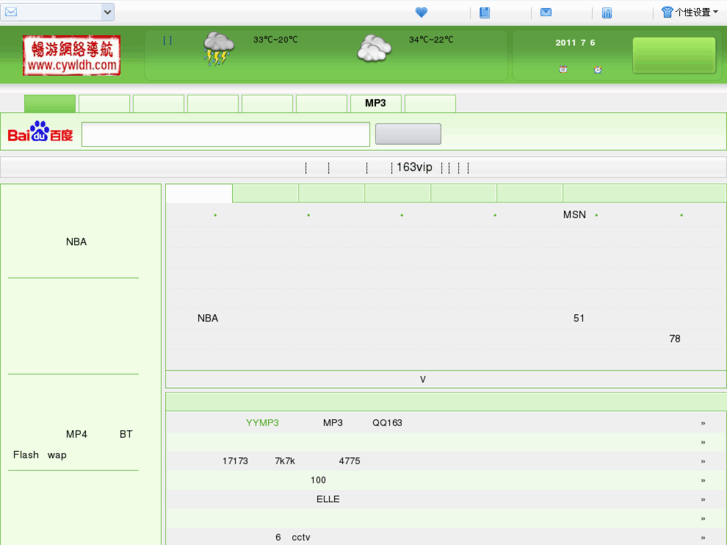Open the blue envelope mail icon in top bar
Image resolution: width=727 pixels, height=545 pixels.
coord(546,12)
